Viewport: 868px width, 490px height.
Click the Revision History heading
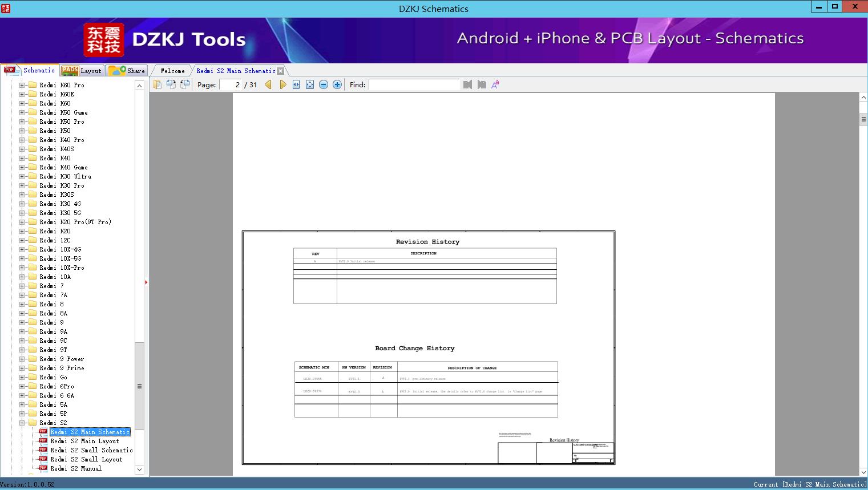427,242
